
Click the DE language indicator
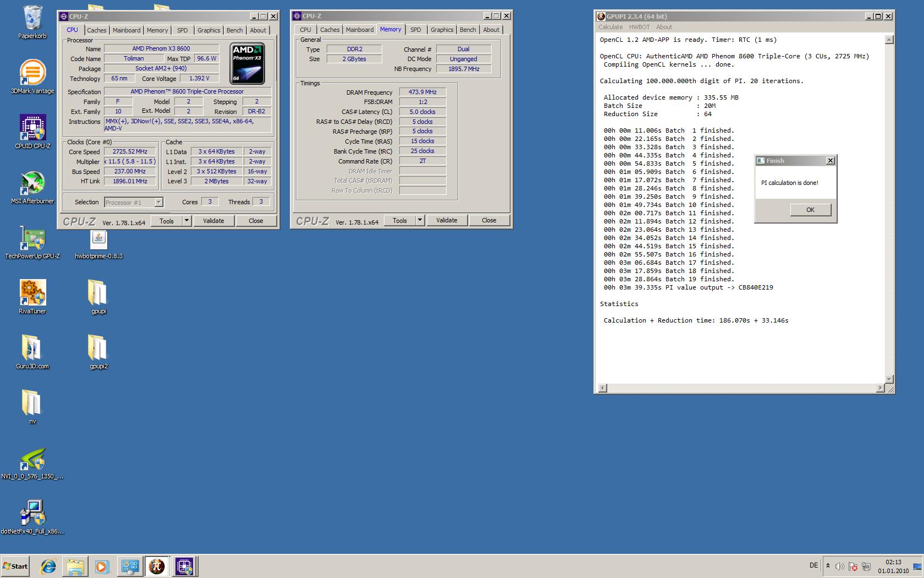click(813, 565)
